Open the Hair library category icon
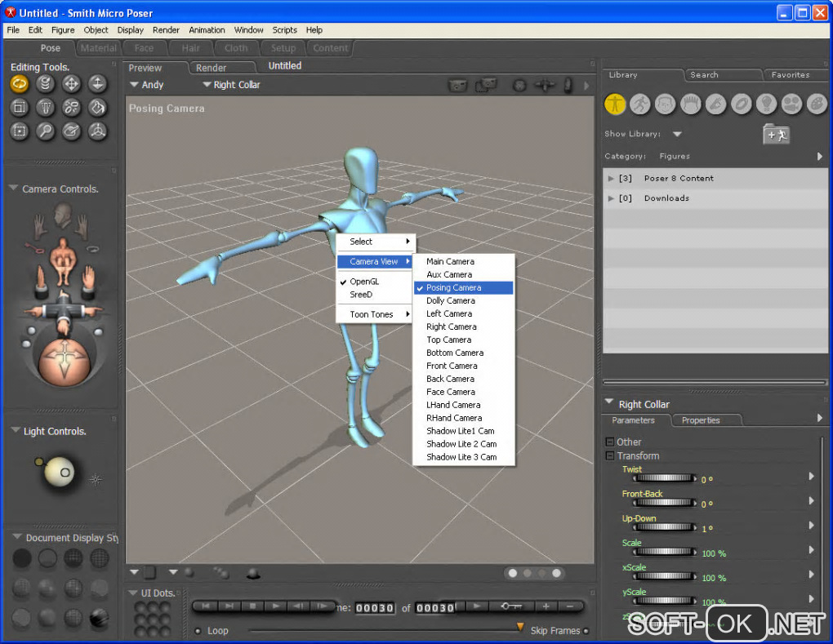 coord(690,104)
